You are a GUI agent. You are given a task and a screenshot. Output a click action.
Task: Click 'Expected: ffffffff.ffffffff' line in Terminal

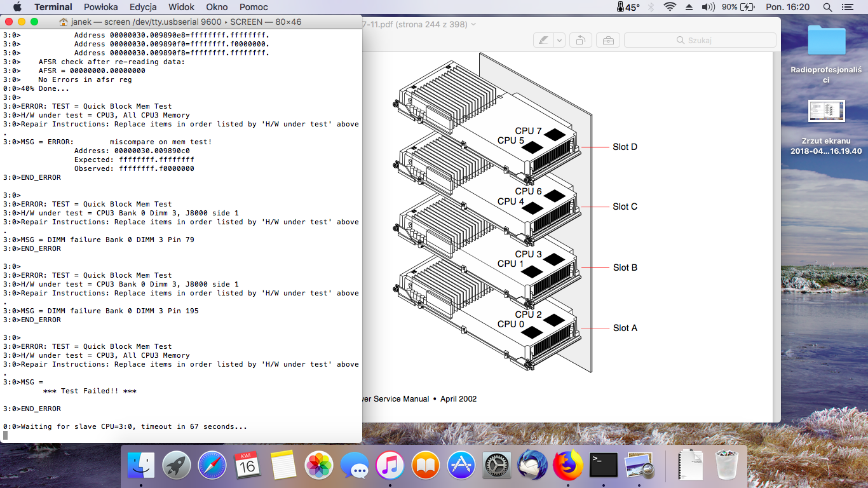pos(134,159)
